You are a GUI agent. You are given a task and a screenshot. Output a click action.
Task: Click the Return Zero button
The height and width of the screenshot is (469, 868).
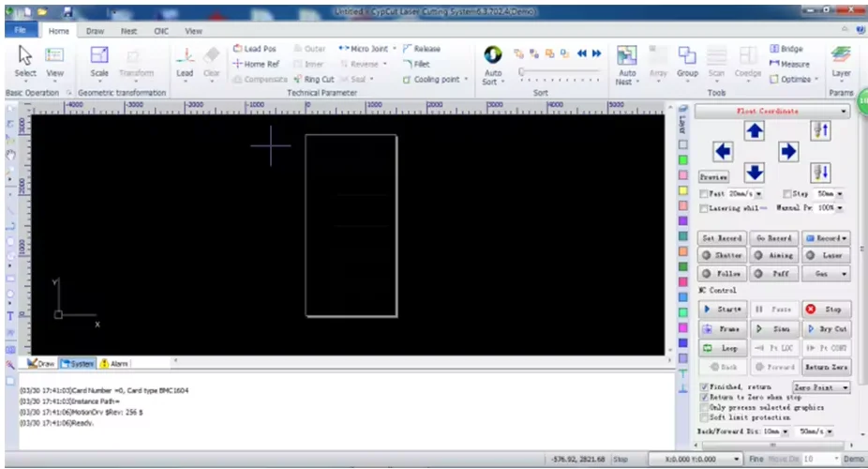(x=826, y=367)
